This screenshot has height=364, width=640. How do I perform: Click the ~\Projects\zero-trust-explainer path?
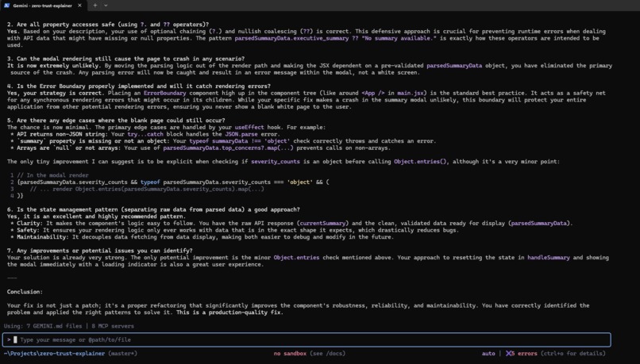coord(54,354)
